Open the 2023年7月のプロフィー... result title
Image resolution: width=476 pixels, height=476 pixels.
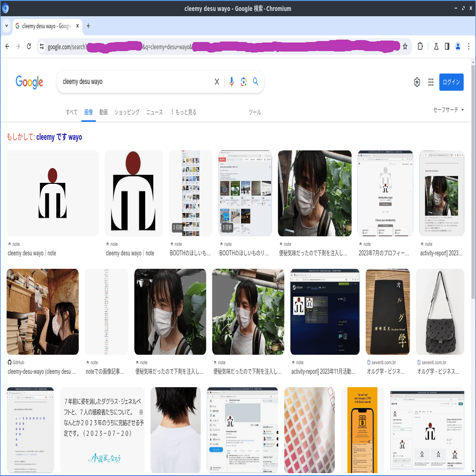pyautogui.click(x=384, y=253)
